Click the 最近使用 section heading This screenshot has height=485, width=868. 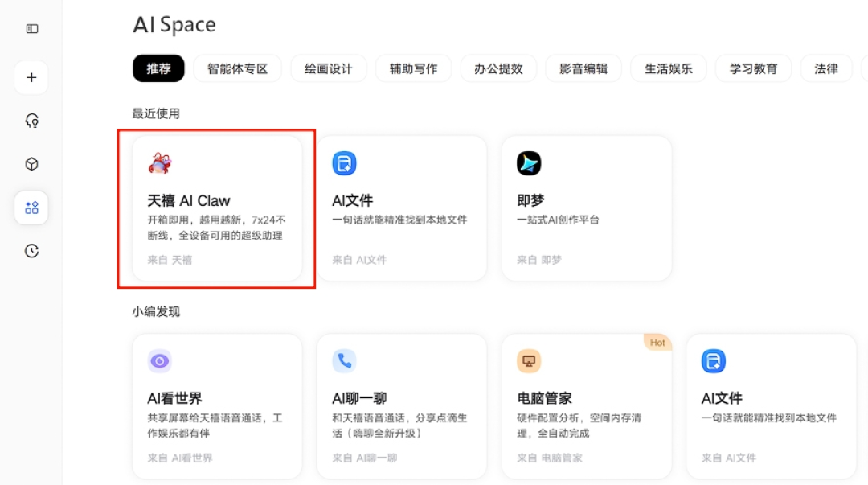(156, 113)
